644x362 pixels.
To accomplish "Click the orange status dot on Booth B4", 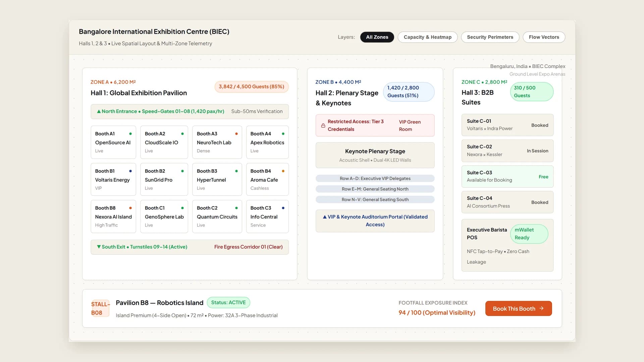I will [x=283, y=171].
